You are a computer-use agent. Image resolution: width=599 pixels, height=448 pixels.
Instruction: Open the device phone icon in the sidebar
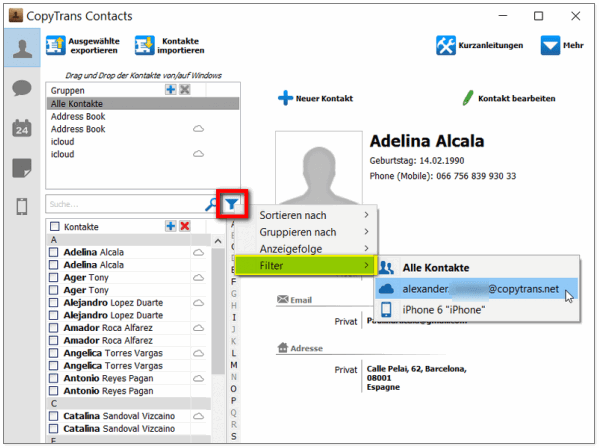22,207
